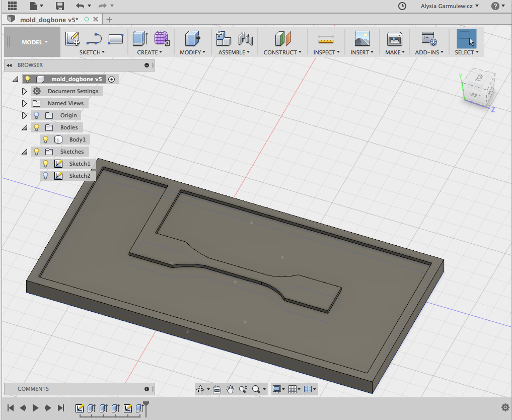Open the ASSEMBLE menu
The width and height of the screenshot is (512, 420).
234,52
